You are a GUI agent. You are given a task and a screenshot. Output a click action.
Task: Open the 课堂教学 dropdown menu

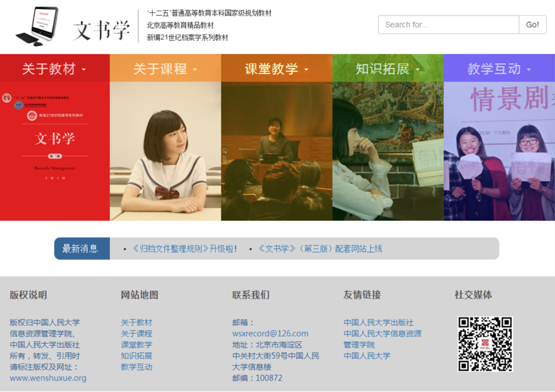pos(276,69)
